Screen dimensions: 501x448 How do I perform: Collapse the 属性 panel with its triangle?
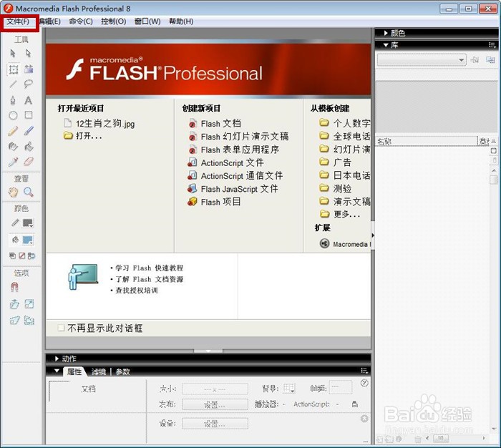[x=57, y=371]
